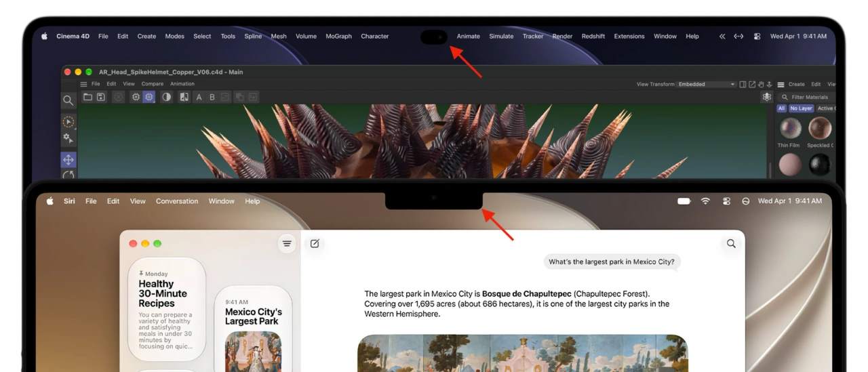
Task: Open the Volume menu in Cinema 4D
Action: tap(306, 37)
